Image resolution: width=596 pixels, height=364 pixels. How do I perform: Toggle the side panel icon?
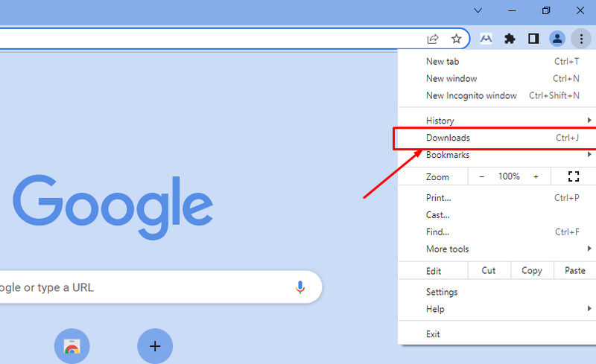tap(533, 39)
